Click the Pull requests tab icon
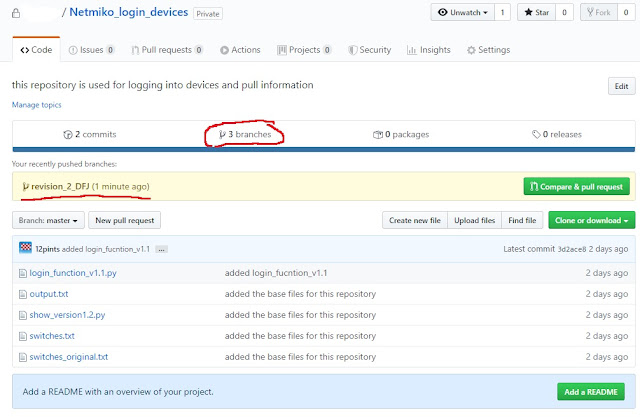Image resolution: width=640 pixels, height=417 pixels. (x=135, y=50)
